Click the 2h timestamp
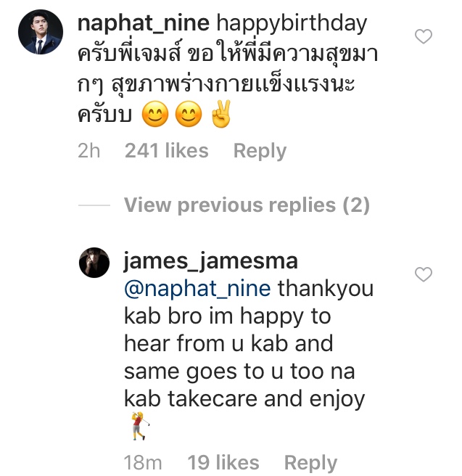Screen dimensions: 462x476 click(88, 151)
